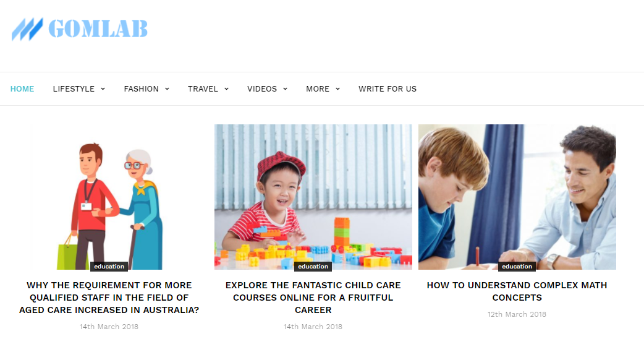Open the child with blocks photo
Screen dimensions: 644x339
pos(313,197)
